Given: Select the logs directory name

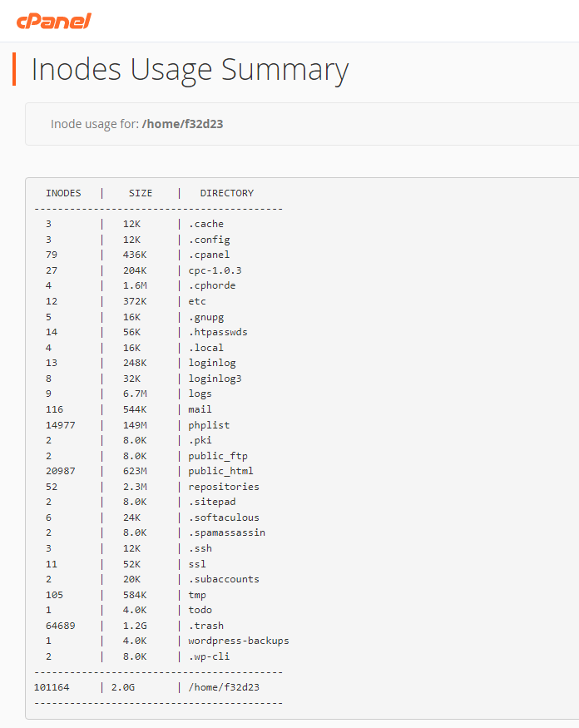Looking at the screenshot, I should [200, 394].
